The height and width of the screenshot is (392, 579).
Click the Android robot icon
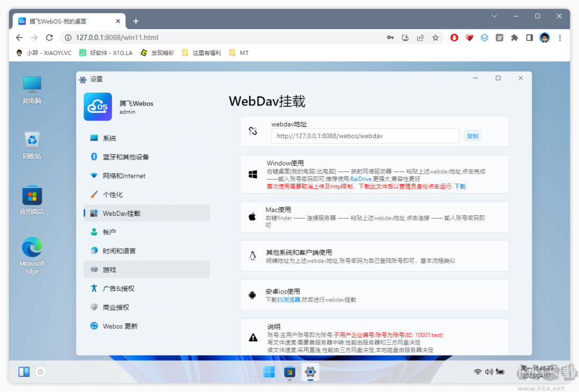point(252,295)
